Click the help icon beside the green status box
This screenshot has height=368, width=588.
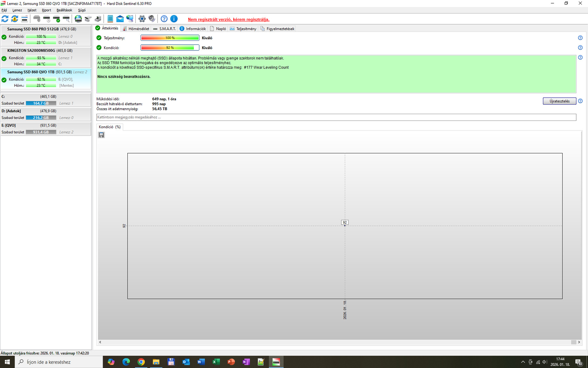[580, 58]
